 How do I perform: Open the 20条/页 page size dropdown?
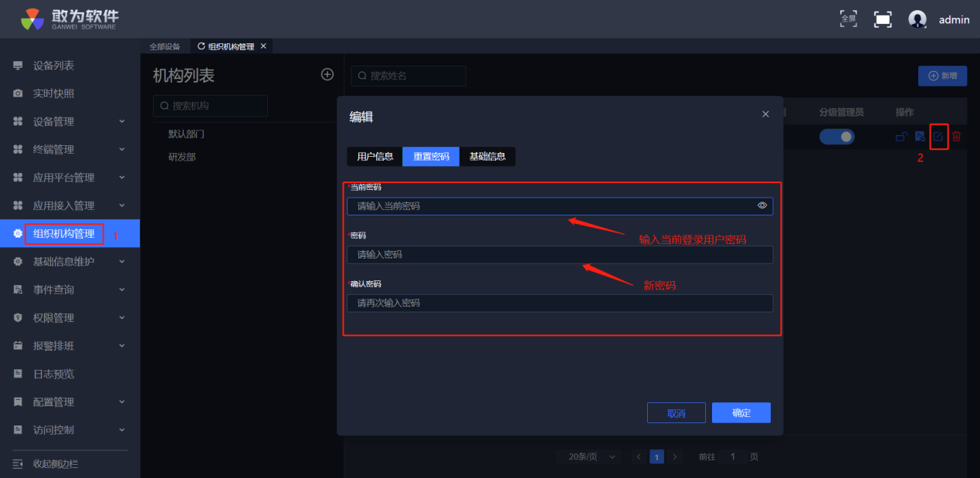[x=589, y=456]
